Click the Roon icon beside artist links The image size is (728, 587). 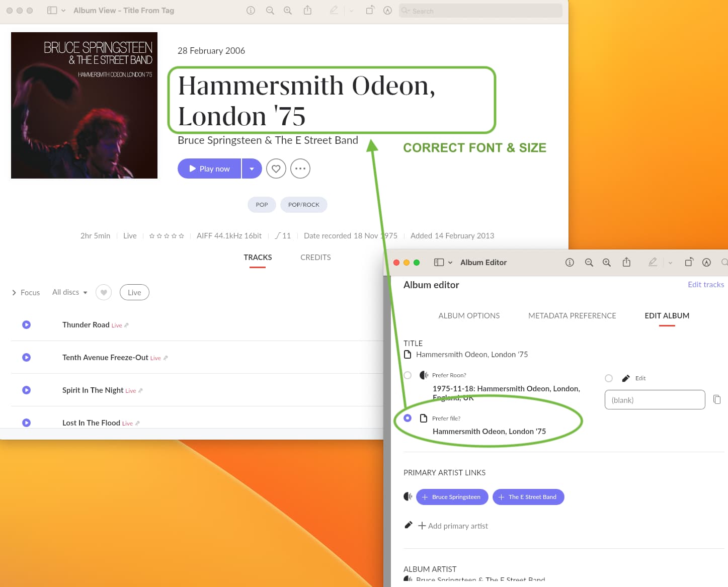click(408, 496)
